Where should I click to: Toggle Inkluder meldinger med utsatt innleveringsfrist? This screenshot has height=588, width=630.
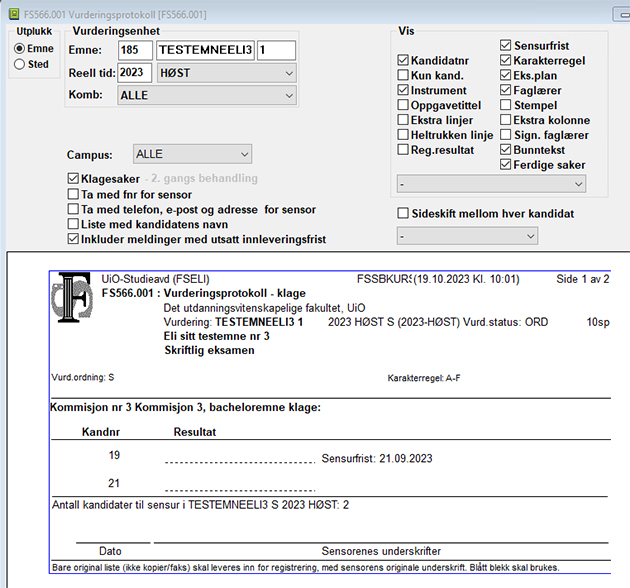pyautogui.click(x=73, y=239)
